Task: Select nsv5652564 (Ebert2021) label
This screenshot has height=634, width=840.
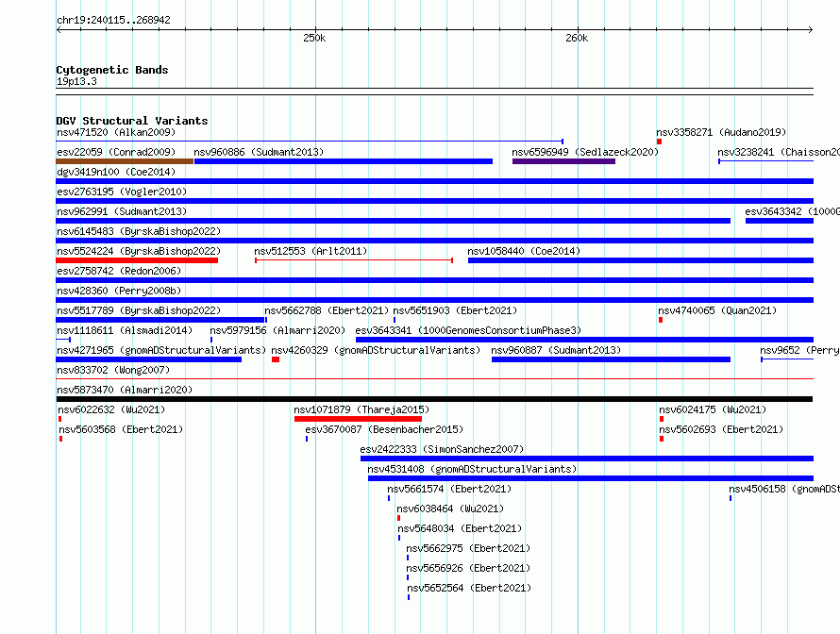Action: 469,588
